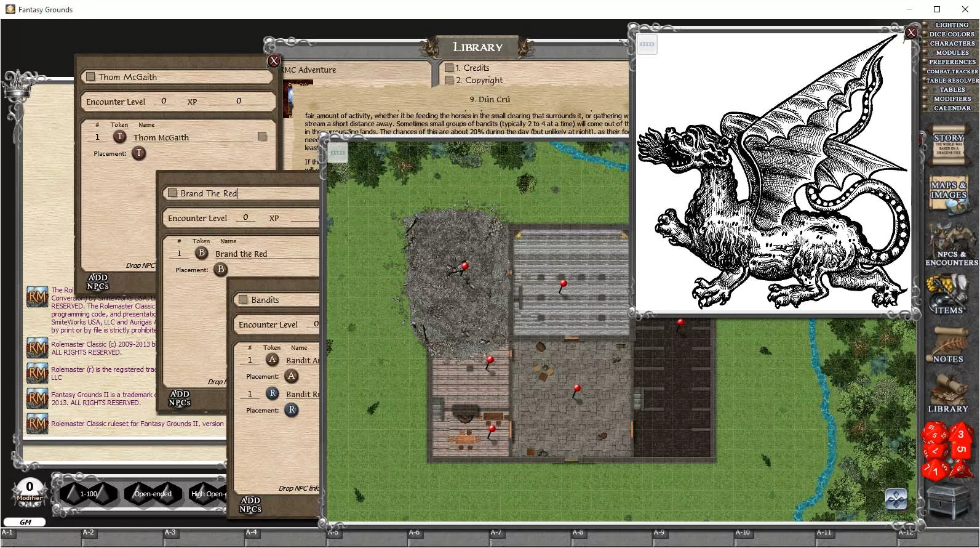Click the red dice pile
The height and width of the screenshot is (548, 980).
coord(947,451)
